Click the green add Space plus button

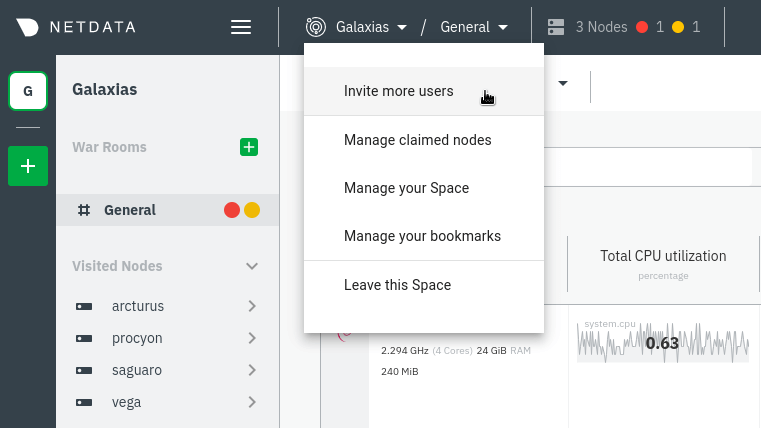28,166
